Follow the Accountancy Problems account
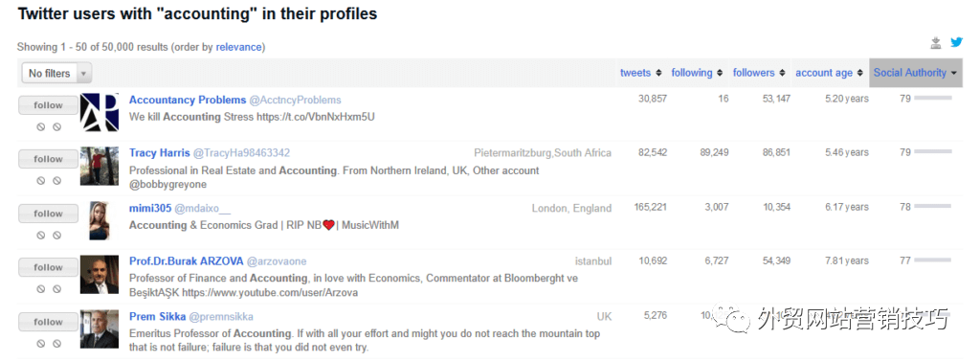 click(x=49, y=105)
